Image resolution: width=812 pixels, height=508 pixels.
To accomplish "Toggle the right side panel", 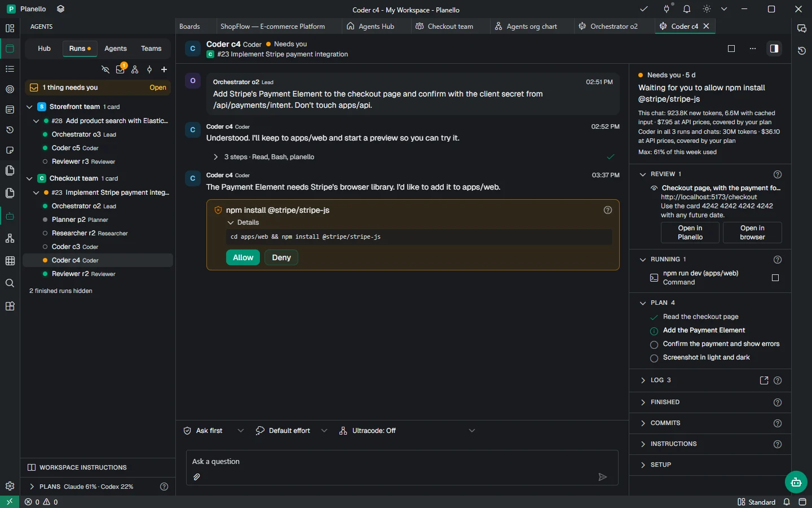I will (774, 49).
